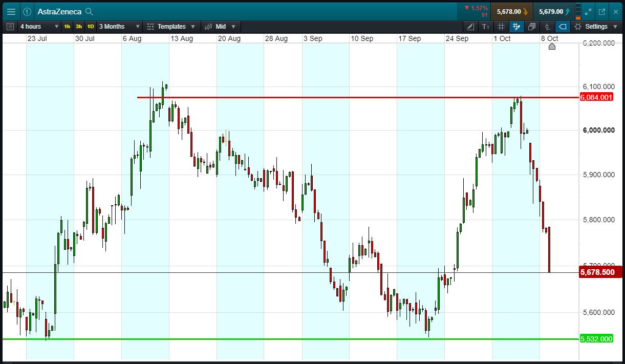Click the AstraZeneca instrument name

[59, 11]
